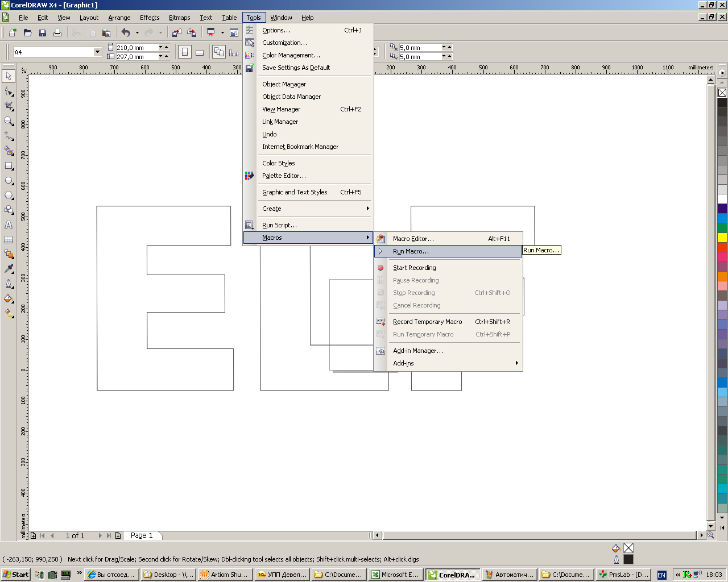
Task: Click the EN language indicator
Action: tap(661, 575)
